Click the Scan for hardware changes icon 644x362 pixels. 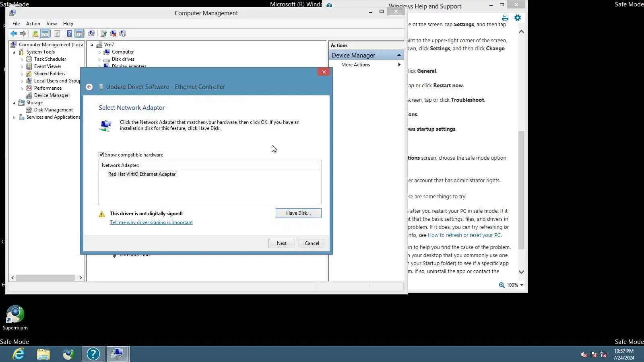(x=91, y=34)
